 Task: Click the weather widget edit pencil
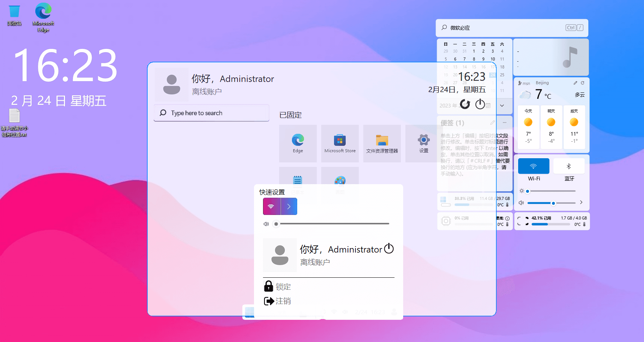tap(575, 83)
